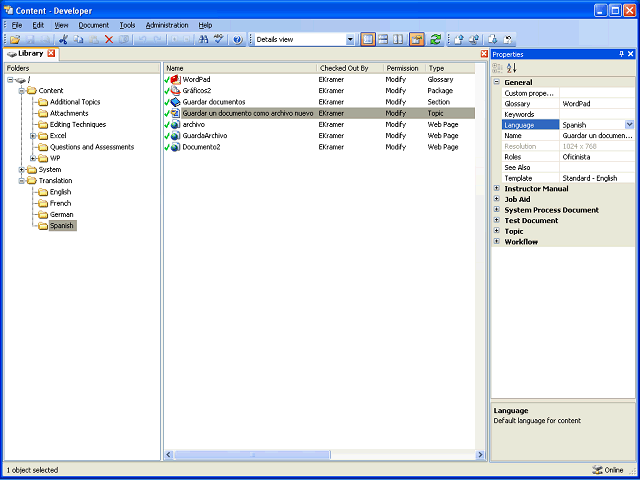Viewport: 640px width, 480px height.
Task: Toggle the vertical split layout button
Action: point(398,40)
